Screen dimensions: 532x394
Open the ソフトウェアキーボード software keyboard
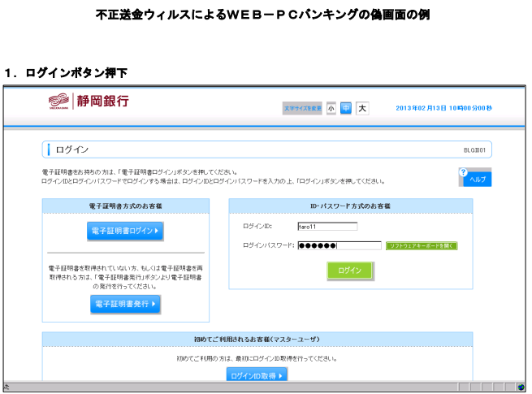coord(422,245)
